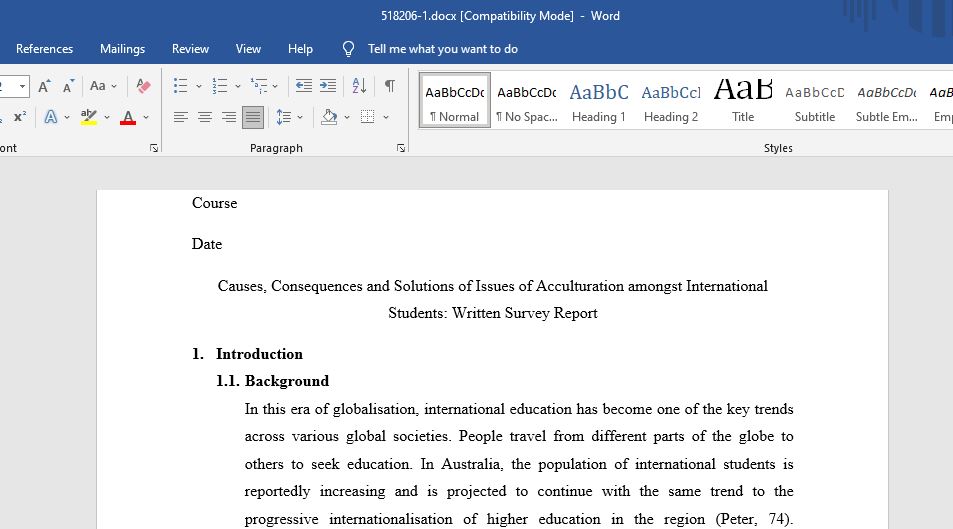The image size is (953, 529).
Task: Start a numbered list
Action: point(219,86)
